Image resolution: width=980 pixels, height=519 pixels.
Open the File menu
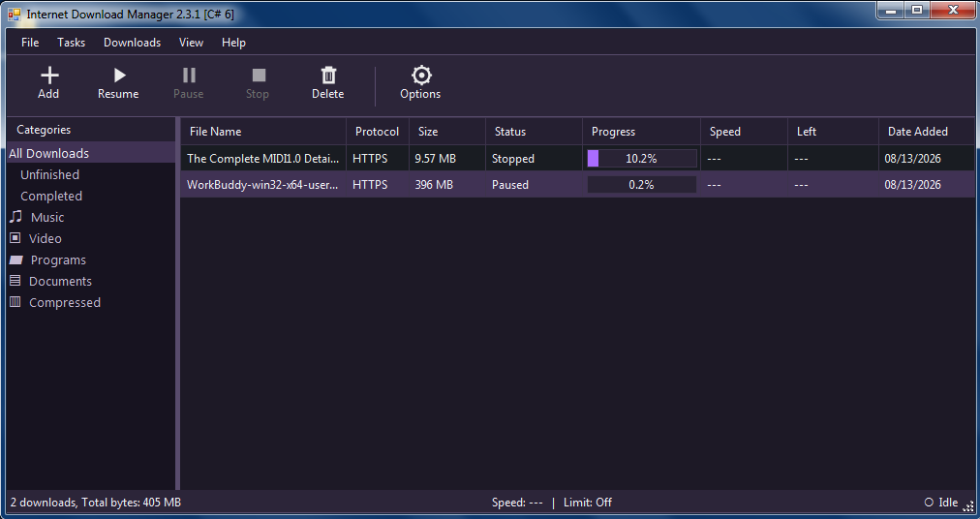30,43
